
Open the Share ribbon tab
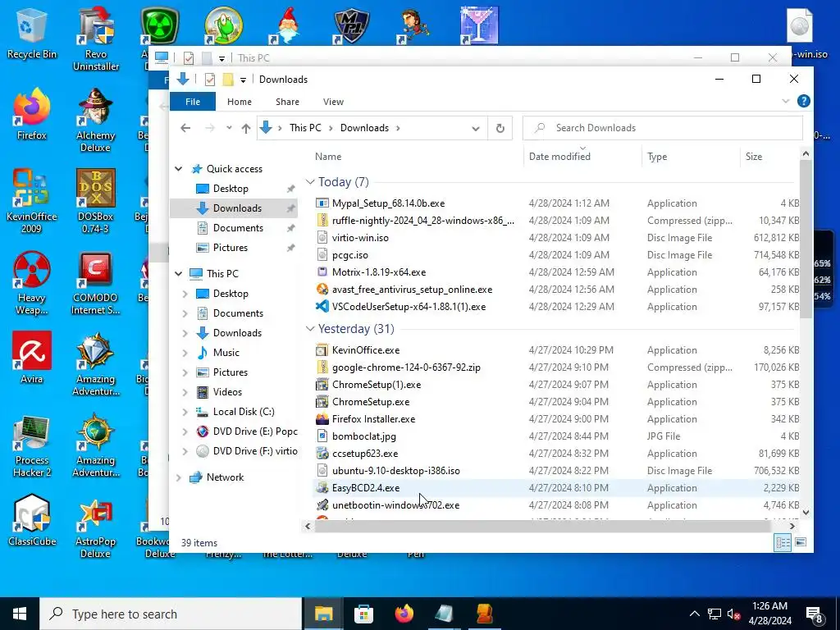[x=288, y=102]
